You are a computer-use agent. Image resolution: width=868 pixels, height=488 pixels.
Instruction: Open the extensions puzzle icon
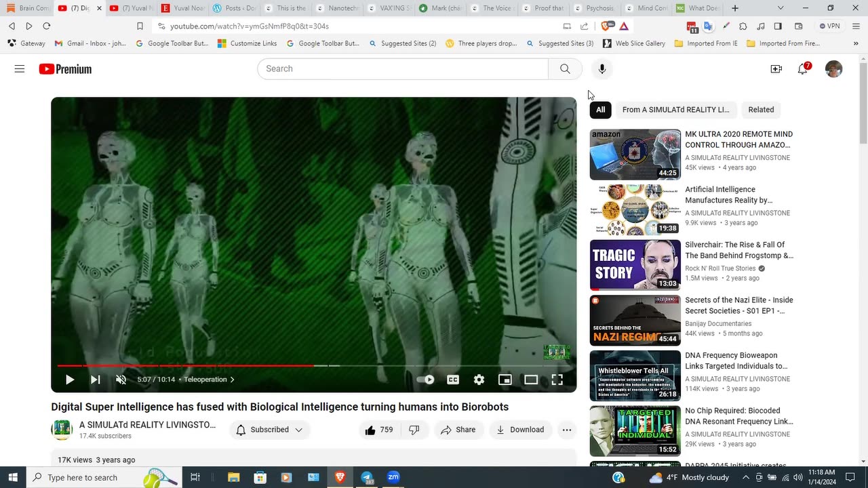743,26
